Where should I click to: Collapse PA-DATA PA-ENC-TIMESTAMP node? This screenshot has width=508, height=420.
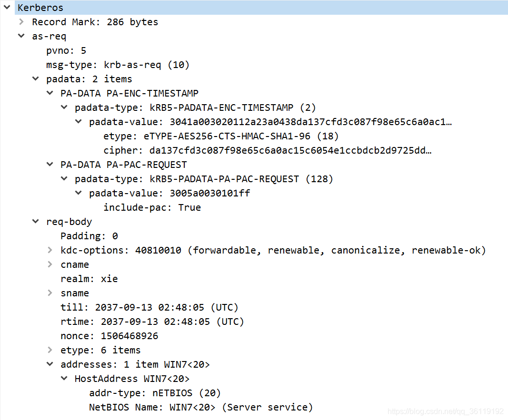50,93
